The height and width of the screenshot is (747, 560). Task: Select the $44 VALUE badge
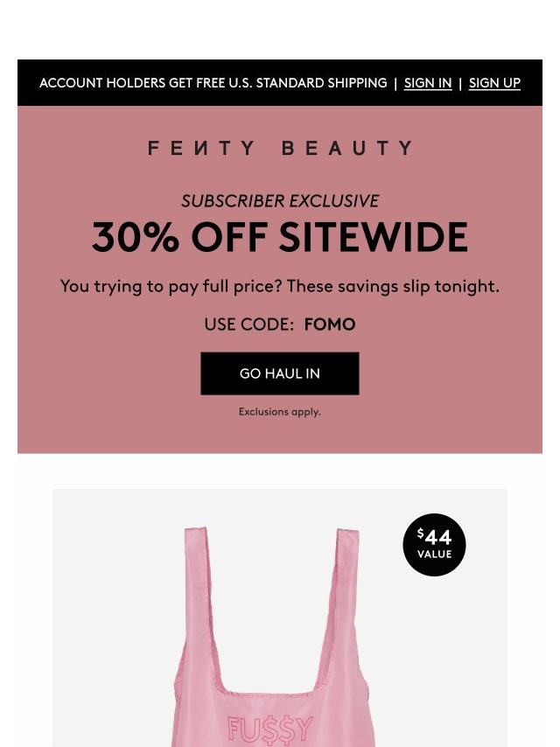(x=434, y=545)
